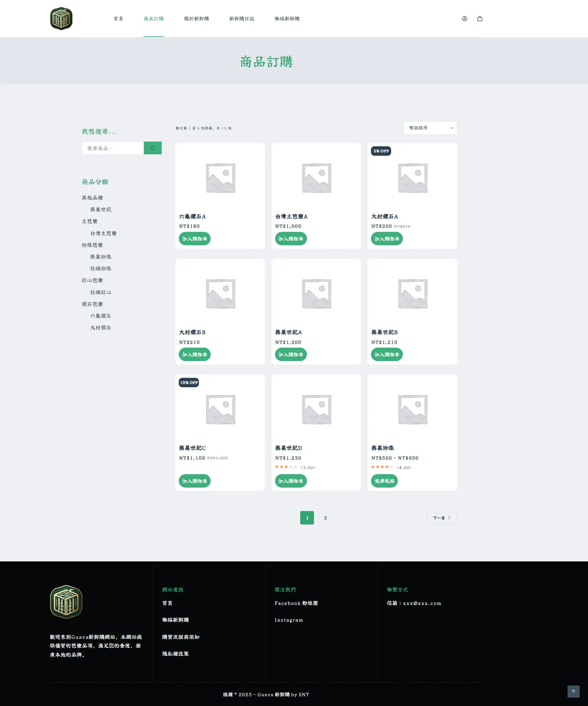Click the 燕巢世紀D star rating
The image size is (588, 706).
click(286, 467)
